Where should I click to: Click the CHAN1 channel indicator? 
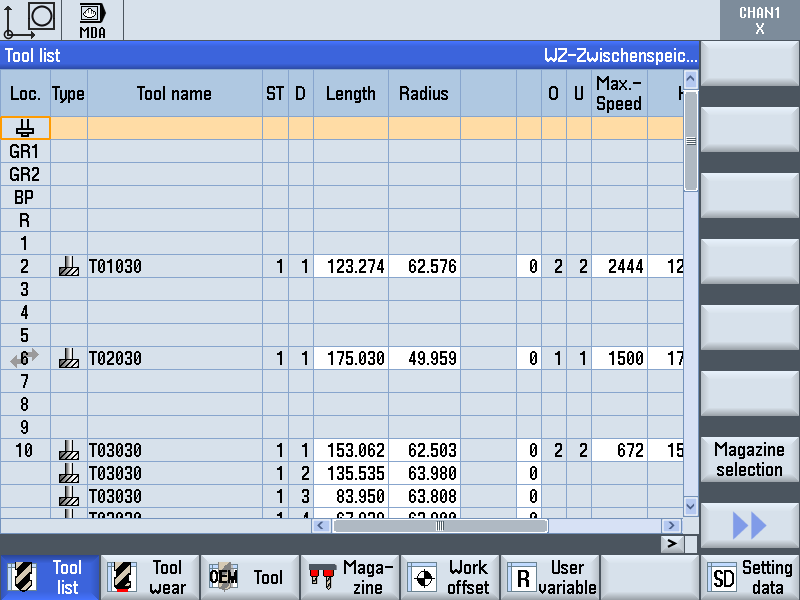[759, 20]
